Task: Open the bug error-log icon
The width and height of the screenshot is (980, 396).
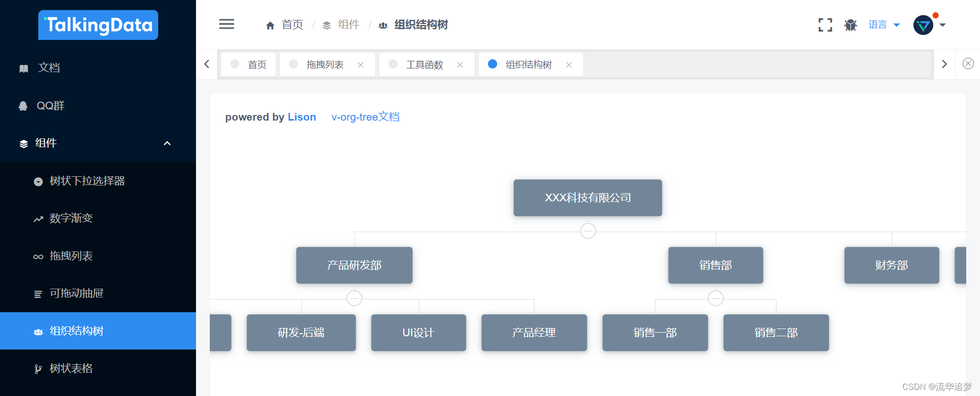Action: click(x=850, y=25)
